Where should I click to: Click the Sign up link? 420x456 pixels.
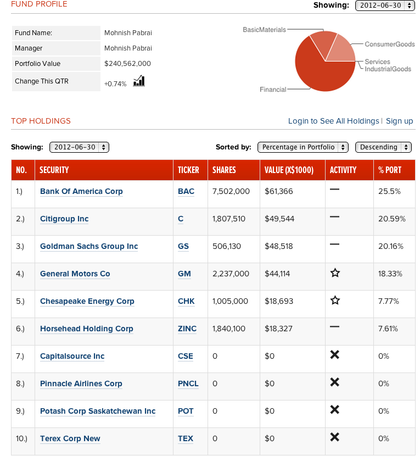point(399,121)
